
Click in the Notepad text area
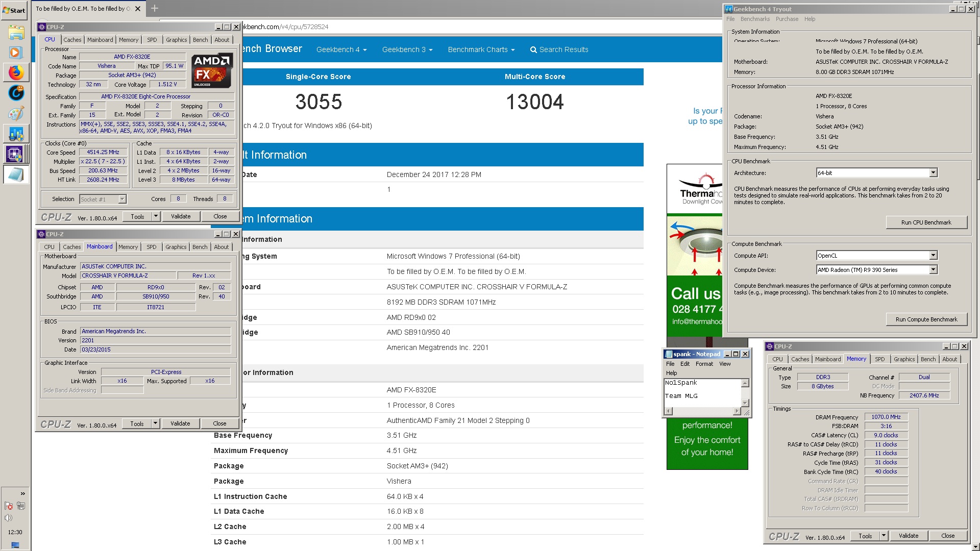702,393
